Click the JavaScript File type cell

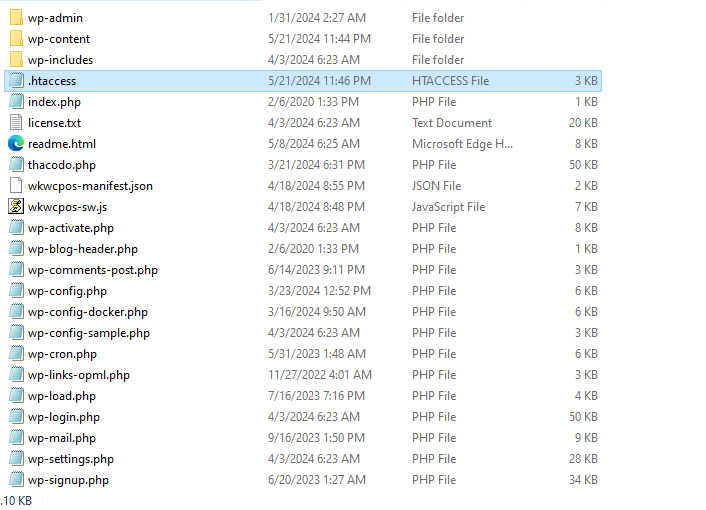[x=448, y=207]
